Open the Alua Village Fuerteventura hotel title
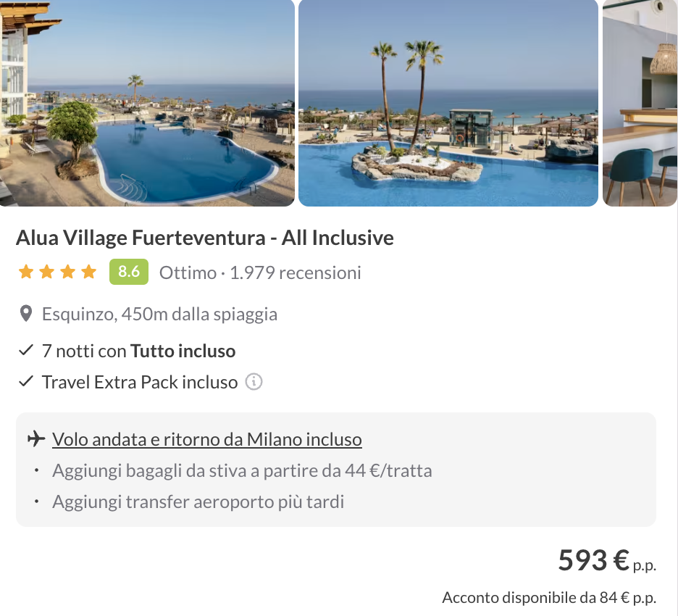This screenshot has width=678, height=616. tap(205, 238)
